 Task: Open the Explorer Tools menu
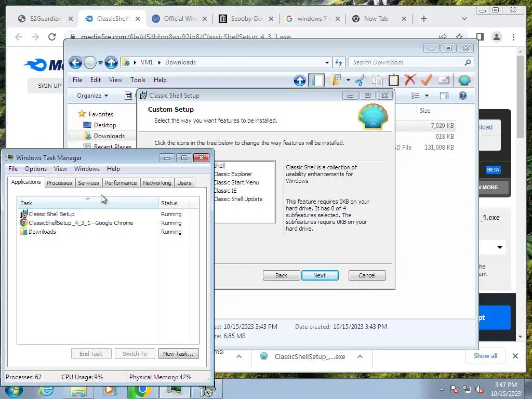(x=138, y=80)
